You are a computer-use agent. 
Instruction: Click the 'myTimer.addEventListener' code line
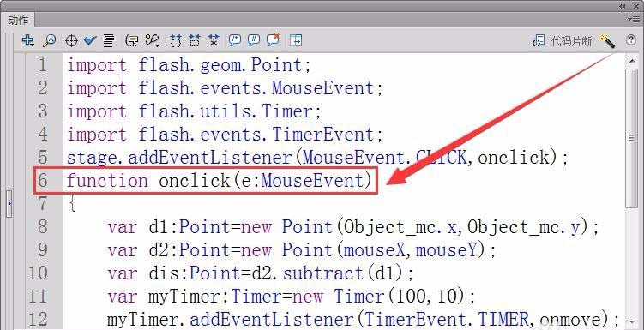tap(363, 320)
